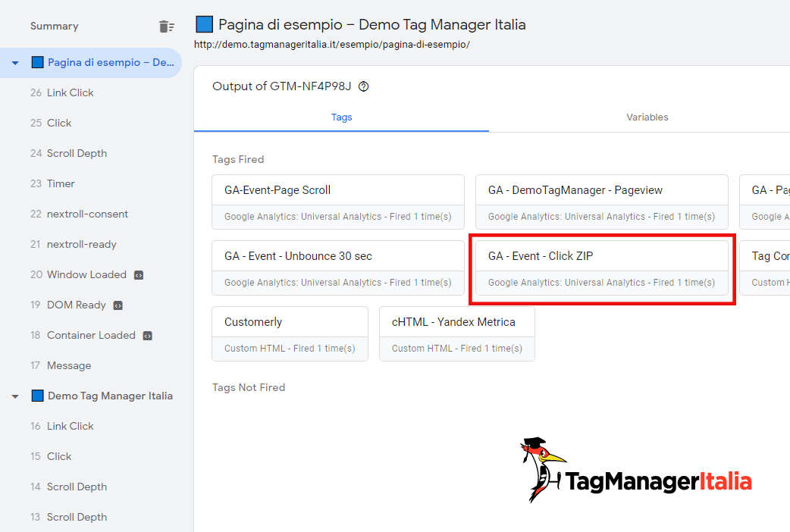
Task: Click the code icon beside DOM Ready
Action: (x=118, y=305)
